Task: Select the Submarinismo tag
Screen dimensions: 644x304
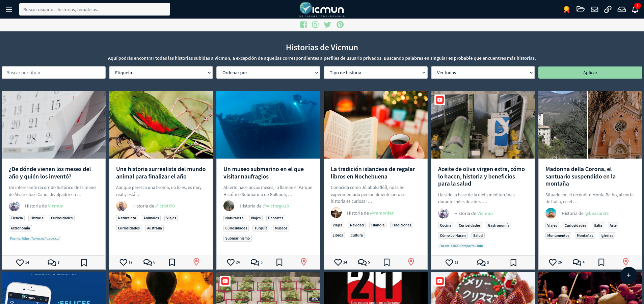Action: pos(238,238)
